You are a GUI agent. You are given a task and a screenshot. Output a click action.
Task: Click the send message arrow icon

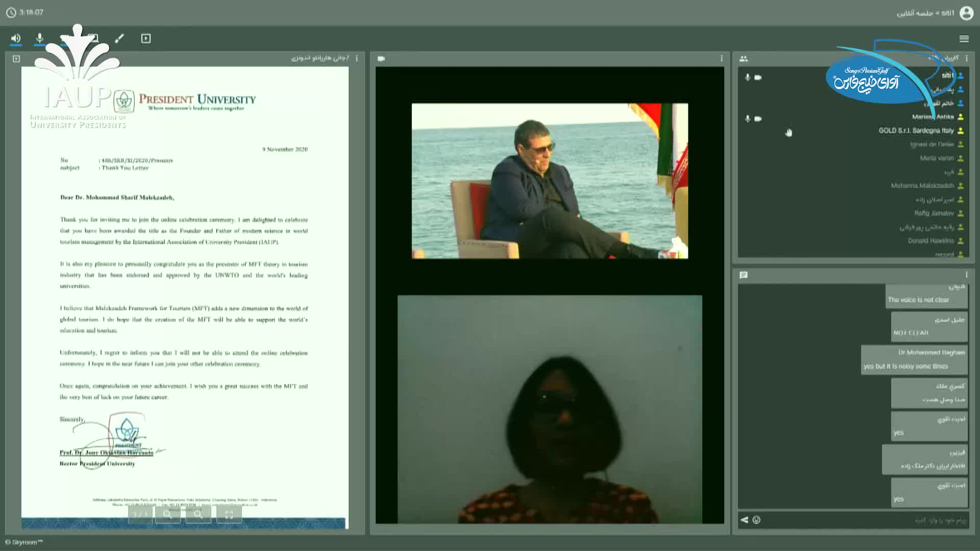pos(744,520)
